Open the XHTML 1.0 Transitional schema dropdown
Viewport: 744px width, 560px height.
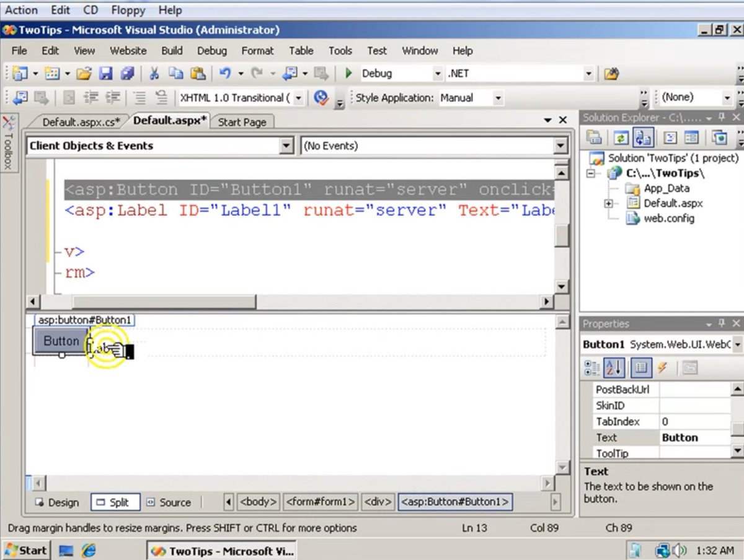299,98
